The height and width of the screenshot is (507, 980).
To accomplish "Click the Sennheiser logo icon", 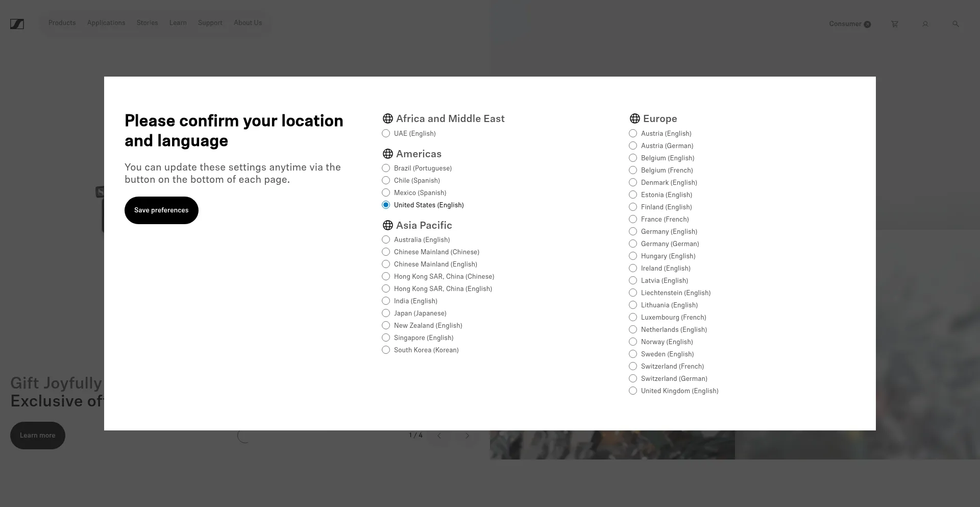I will click(17, 24).
